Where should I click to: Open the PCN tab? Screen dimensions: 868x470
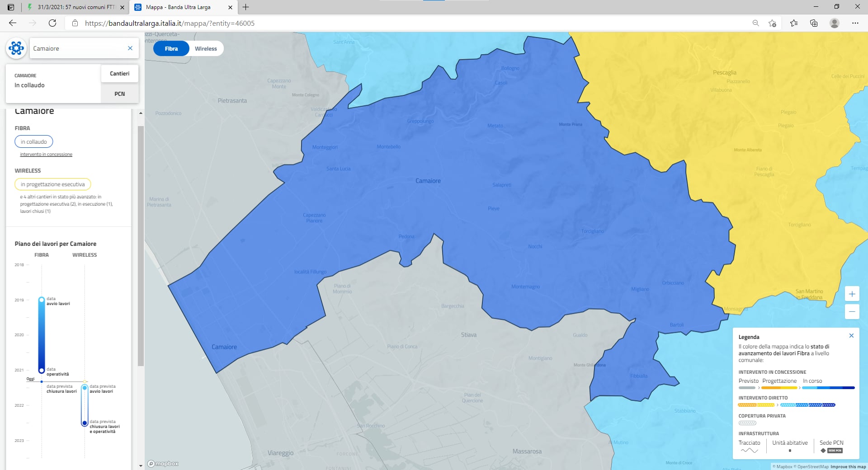tap(119, 94)
